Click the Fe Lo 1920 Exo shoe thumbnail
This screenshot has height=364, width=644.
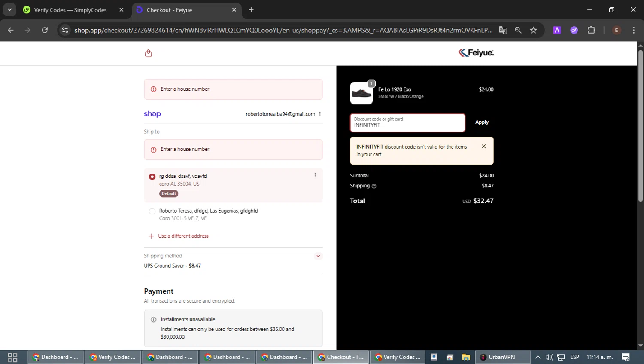point(361,93)
